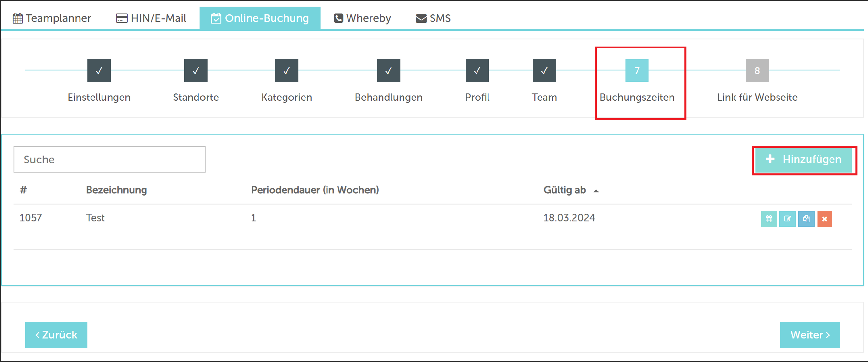Open the Kategorien step
The width and height of the screenshot is (868, 362).
pyautogui.click(x=286, y=70)
